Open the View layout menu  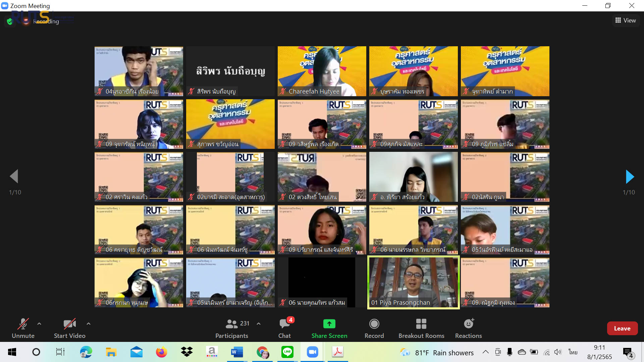point(626,20)
